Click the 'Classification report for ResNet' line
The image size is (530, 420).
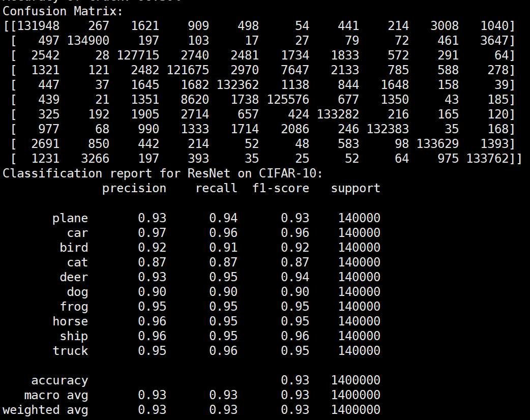click(x=162, y=173)
